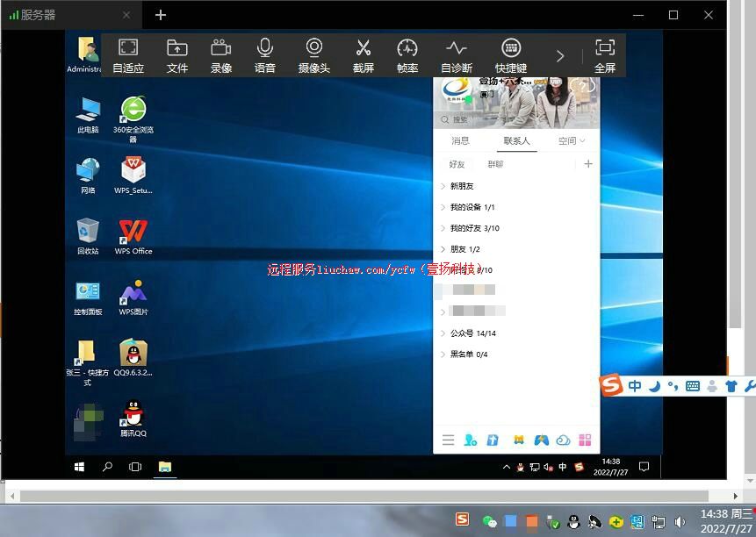This screenshot has height=537, width=756.
Task: Run the 自诊断 self-diagnosis tool
Action: tap(456, 54)
